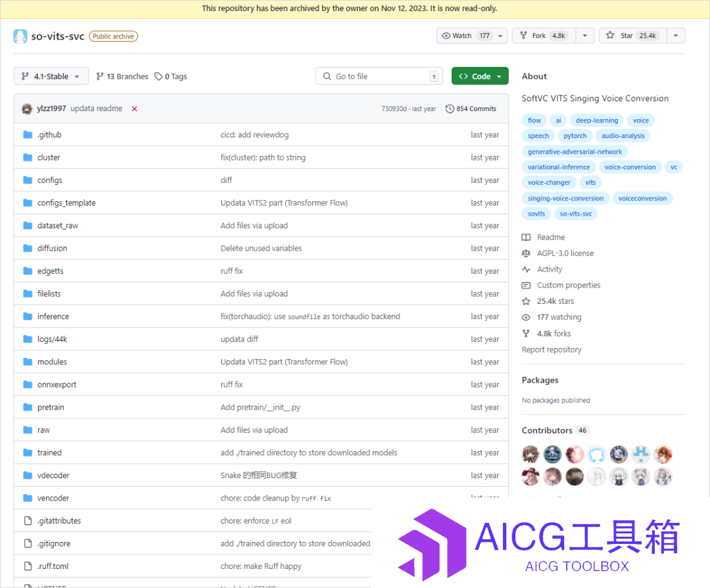The width and height of the screenshot is (710, 588).
Task: Open the 'chore: make Ruff happy' commit
Action: tap(261, 566)
